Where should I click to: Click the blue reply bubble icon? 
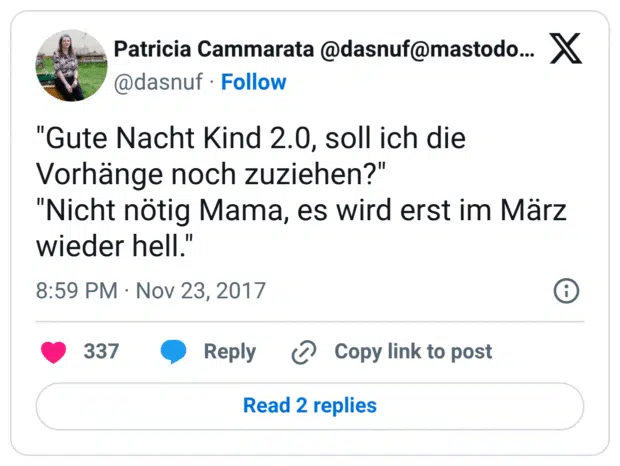coord(174,352)
